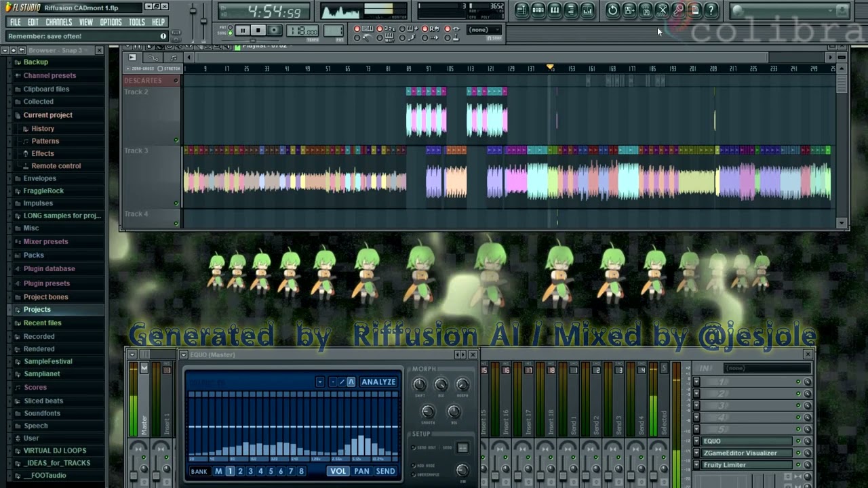Open the HELP menu
Screen dimensions: 868x488
click(x=158, y=22)
